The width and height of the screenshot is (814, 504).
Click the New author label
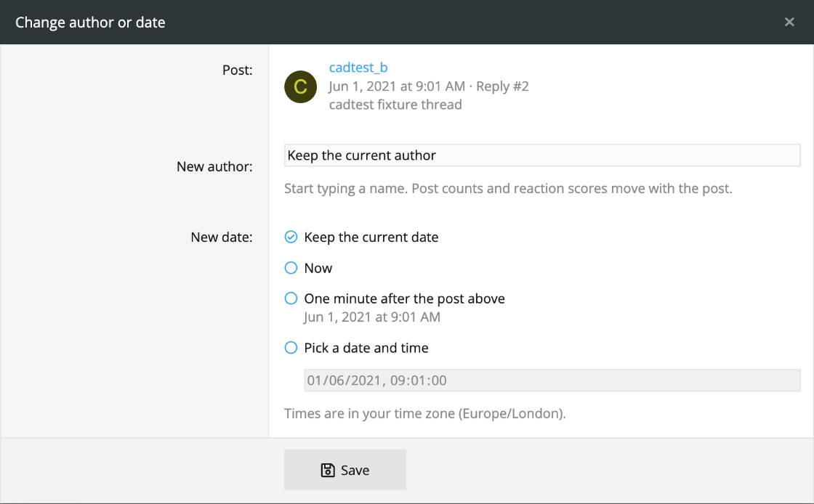(x=214, y=166)
